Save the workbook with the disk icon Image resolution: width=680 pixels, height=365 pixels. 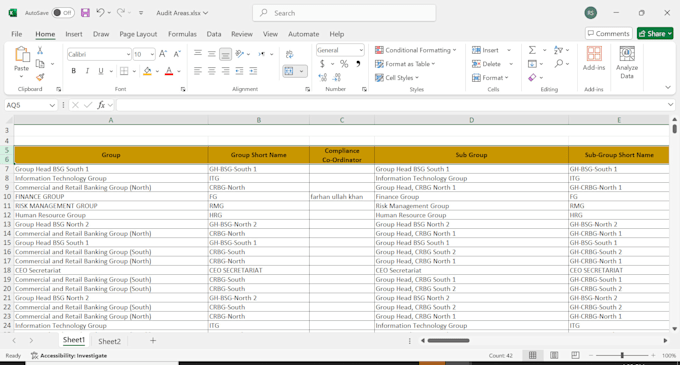click(x=85, y=13)
